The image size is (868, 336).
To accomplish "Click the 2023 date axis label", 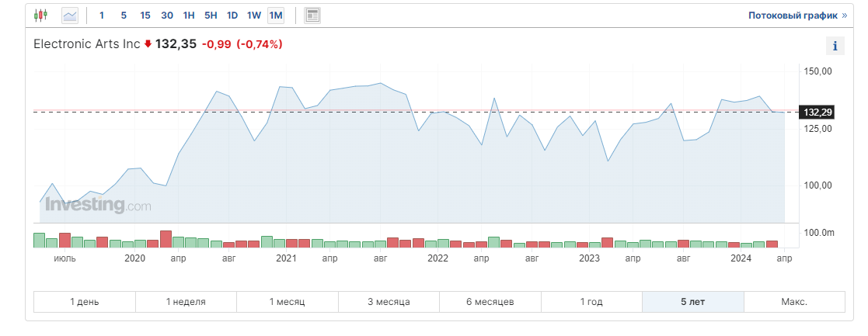I will 590,258.
